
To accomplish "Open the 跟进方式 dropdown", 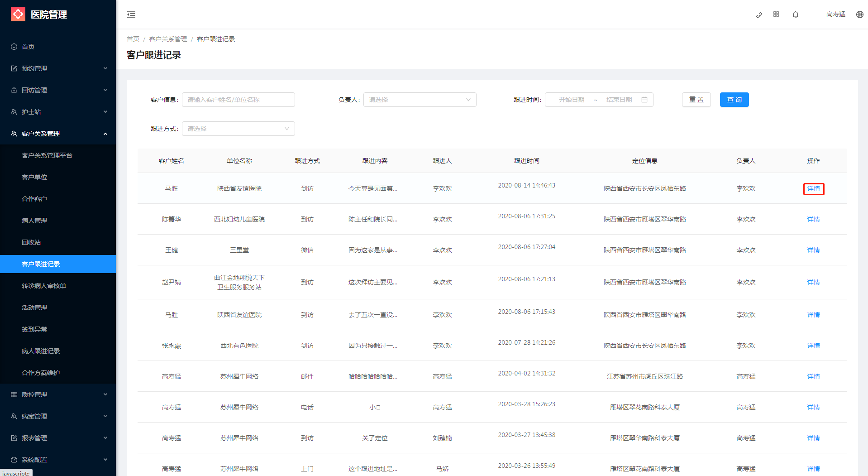I will pos(238,129).
